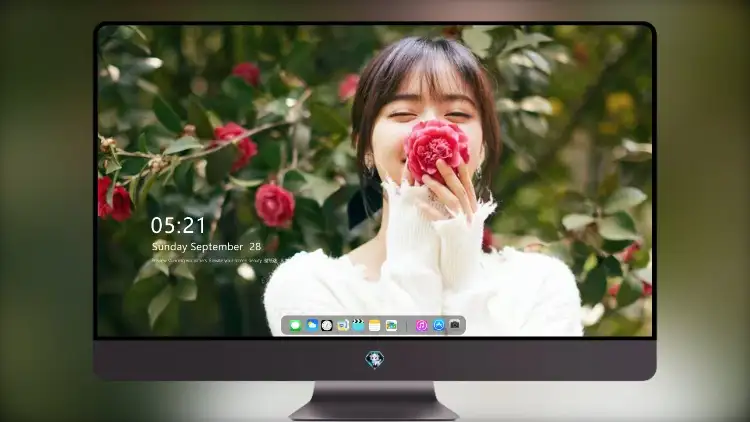Open the Weather app in the dock
Screen dimensions: 750x422
tap(312, 325)
